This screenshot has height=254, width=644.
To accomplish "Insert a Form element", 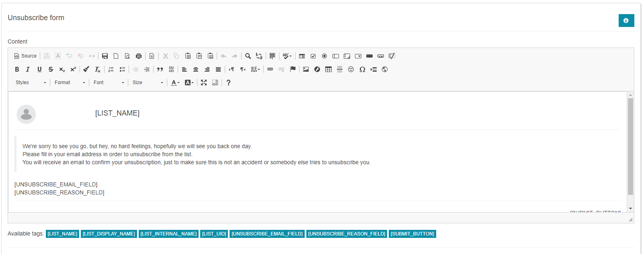I will pyautogui.click(x=302, y=56).
